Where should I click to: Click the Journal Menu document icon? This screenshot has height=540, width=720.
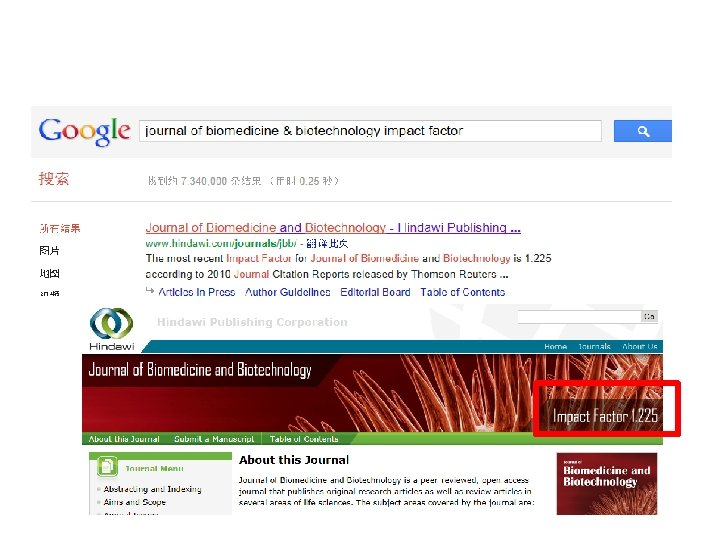pos(107,467)
